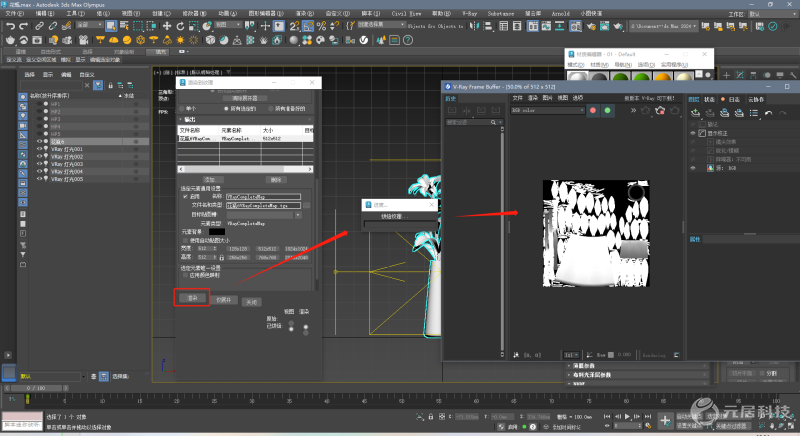Click the layer list icon in Frame Buffer
800x436 pixels.
754,113
